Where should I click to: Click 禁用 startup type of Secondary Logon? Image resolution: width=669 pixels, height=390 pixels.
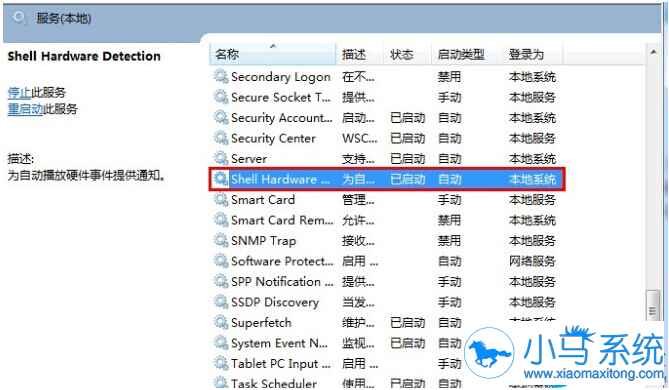coord(449,77)
